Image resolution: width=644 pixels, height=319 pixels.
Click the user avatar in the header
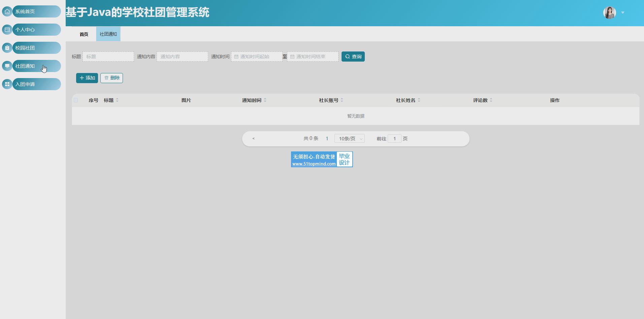(x=609, y=13)
